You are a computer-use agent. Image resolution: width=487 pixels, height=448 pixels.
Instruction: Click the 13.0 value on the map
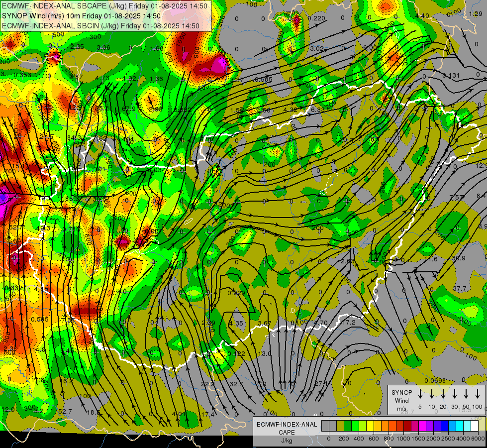pyautogui.click(x=265, y=353)
